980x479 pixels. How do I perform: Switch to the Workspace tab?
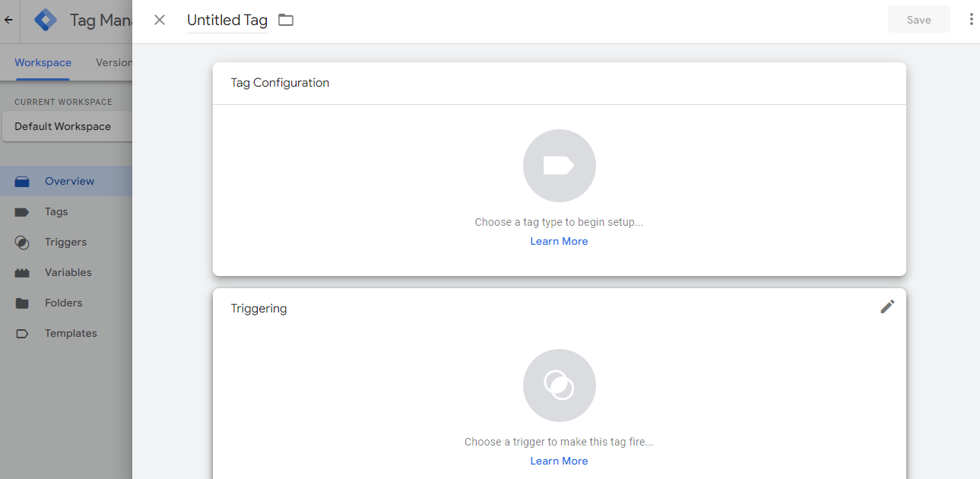click(x=43, y=62)
